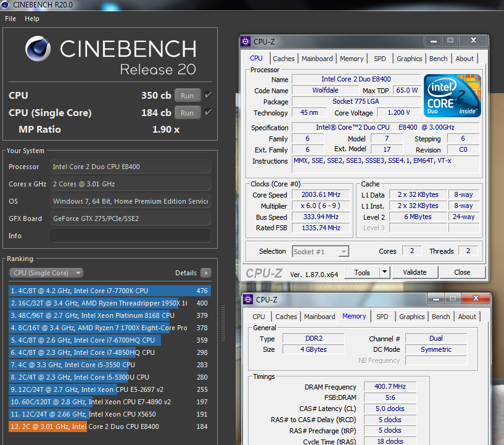Click the DRAM Frequency value 400.7 MHz

pos(390,386)
